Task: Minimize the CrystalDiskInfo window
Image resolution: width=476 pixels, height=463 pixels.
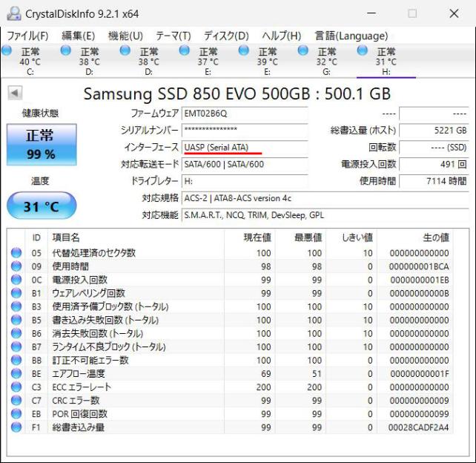Action: [x=371, y=13]
